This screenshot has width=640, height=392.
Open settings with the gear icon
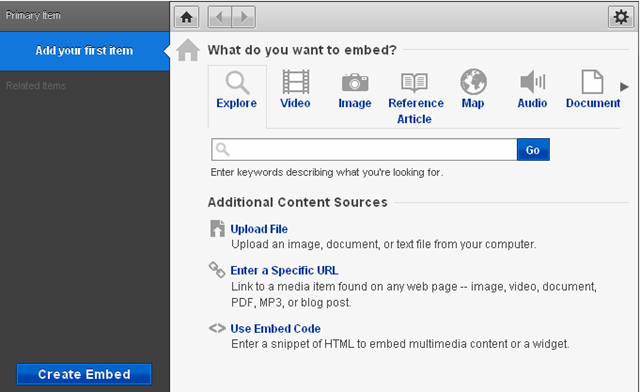[621, 17]
